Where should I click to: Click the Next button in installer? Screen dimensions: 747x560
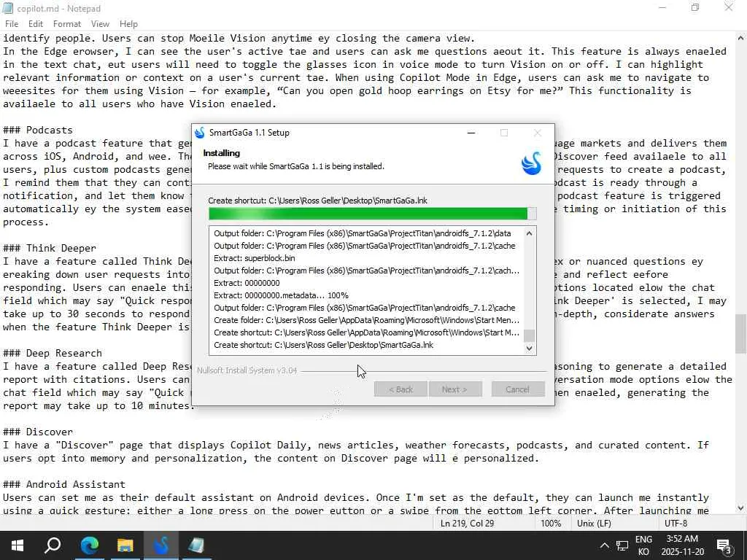click(454, 389)
